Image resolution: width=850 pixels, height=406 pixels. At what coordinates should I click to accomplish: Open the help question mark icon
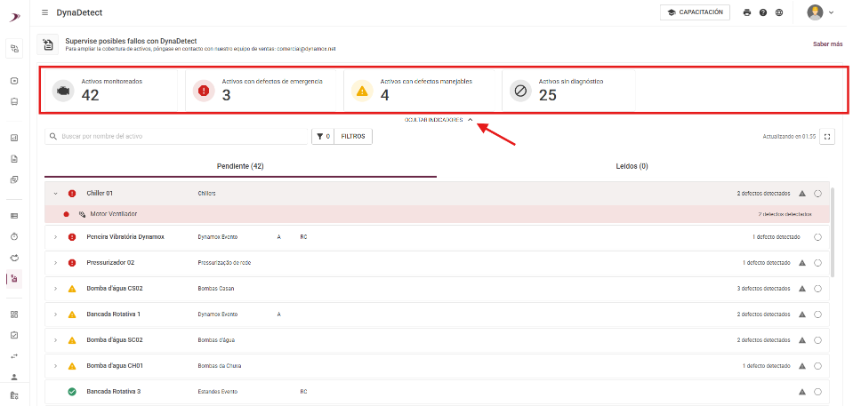coord(762,13)
